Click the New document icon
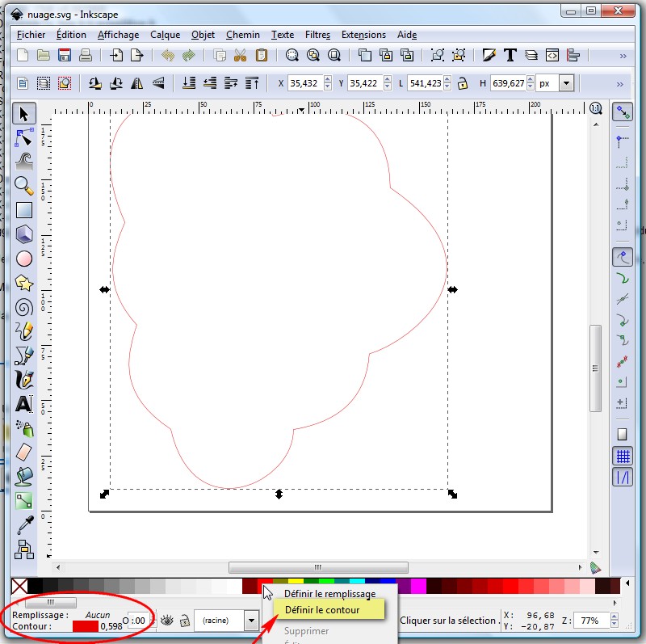 coord(23,55)
